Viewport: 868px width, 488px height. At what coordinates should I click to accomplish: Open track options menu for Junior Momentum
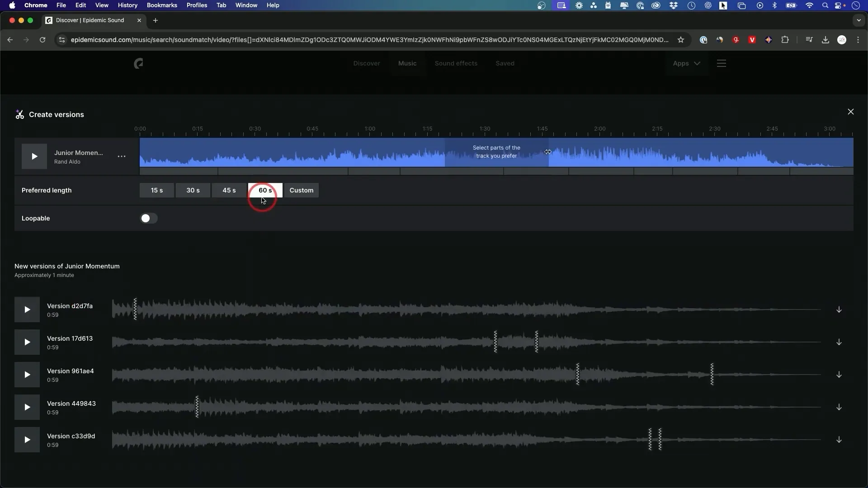tap(122, 156)
